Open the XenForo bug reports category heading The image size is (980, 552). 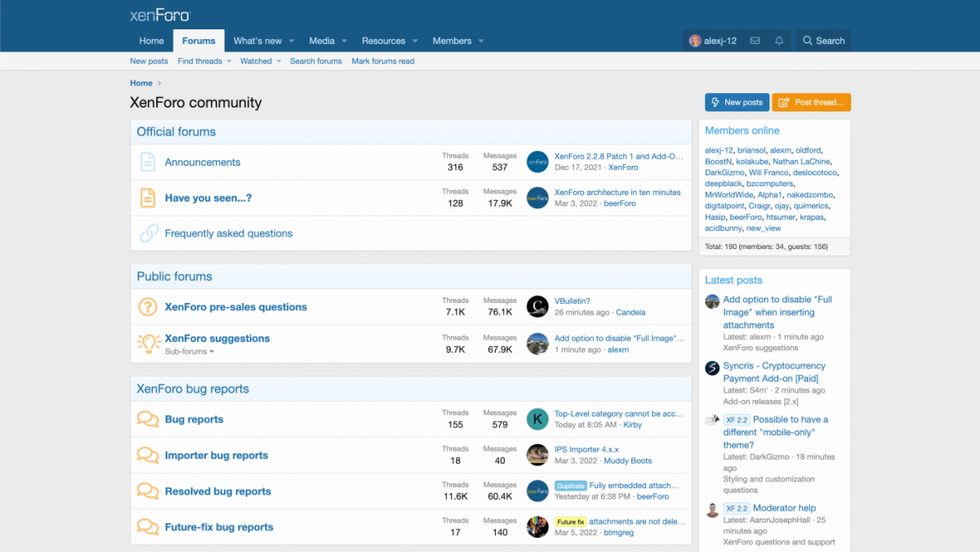(193, 389)
